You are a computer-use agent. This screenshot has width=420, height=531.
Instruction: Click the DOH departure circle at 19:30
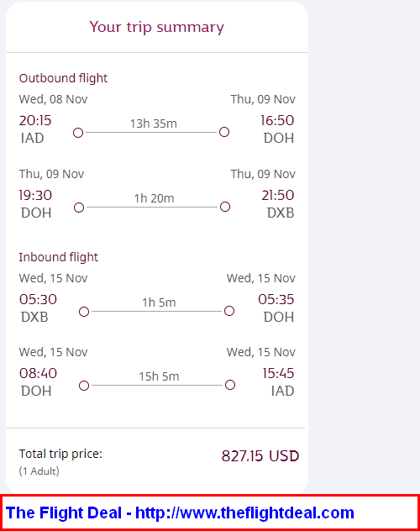tap(79, 208)
